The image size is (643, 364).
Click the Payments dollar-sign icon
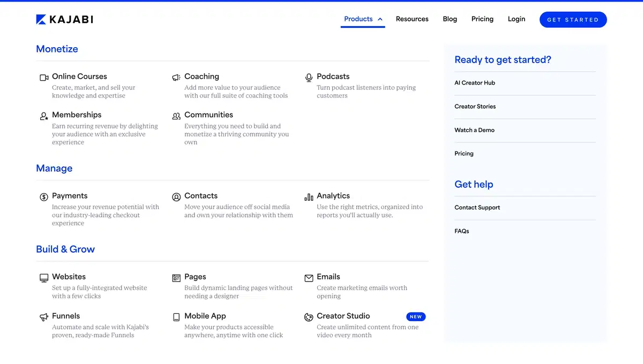click(x=44, y=197)
